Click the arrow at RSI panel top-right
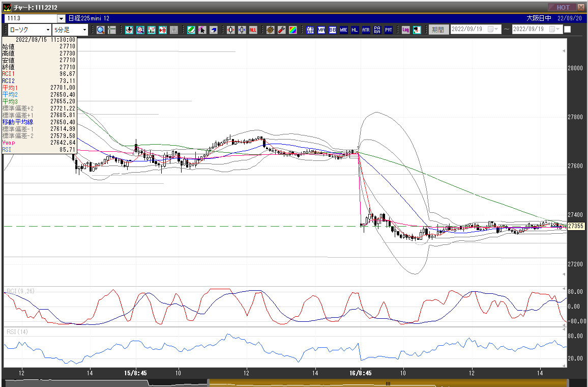The image size is (588, 387). click(x=564, y=329)
